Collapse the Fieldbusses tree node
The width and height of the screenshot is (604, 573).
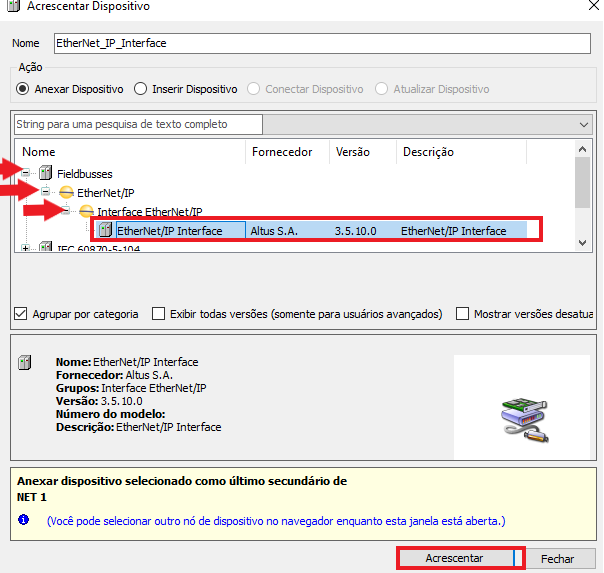point(26,174)
